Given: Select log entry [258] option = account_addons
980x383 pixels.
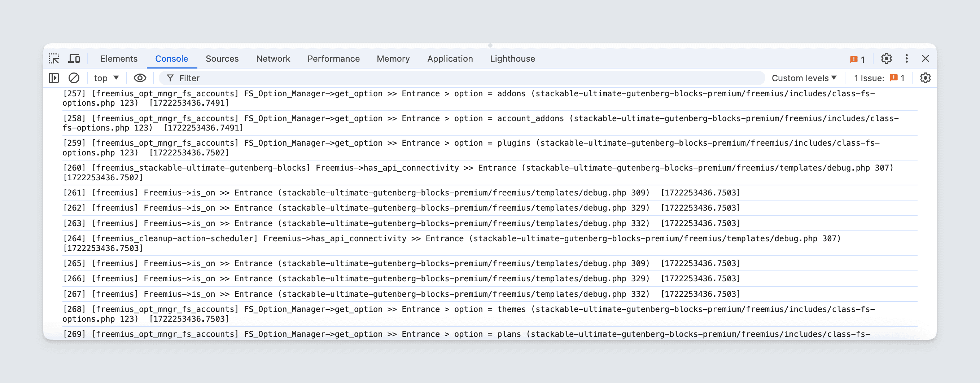Looking at the screenshot, I should (490, 123).
